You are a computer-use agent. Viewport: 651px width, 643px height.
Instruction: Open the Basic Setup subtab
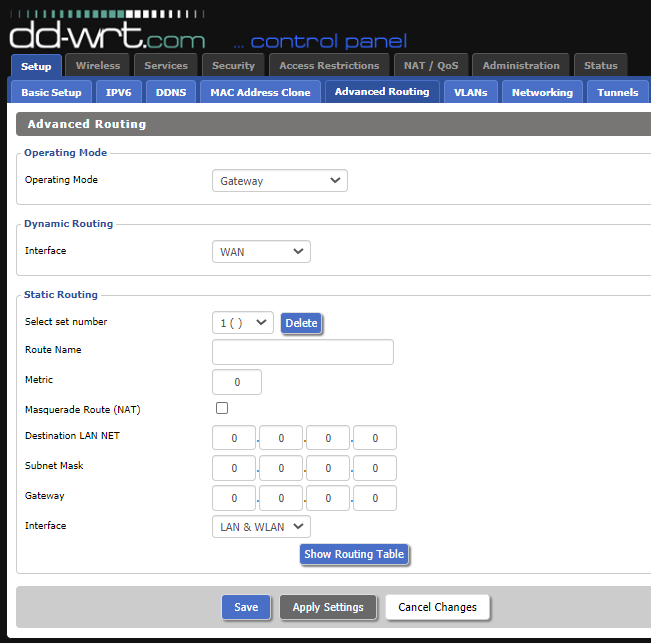(51, 92)
